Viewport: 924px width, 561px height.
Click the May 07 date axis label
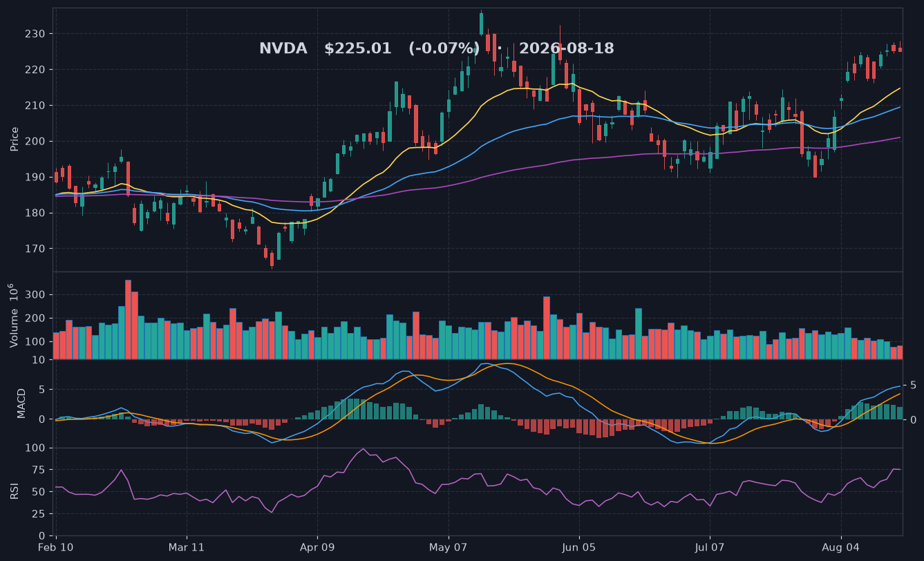pos(448,547)
